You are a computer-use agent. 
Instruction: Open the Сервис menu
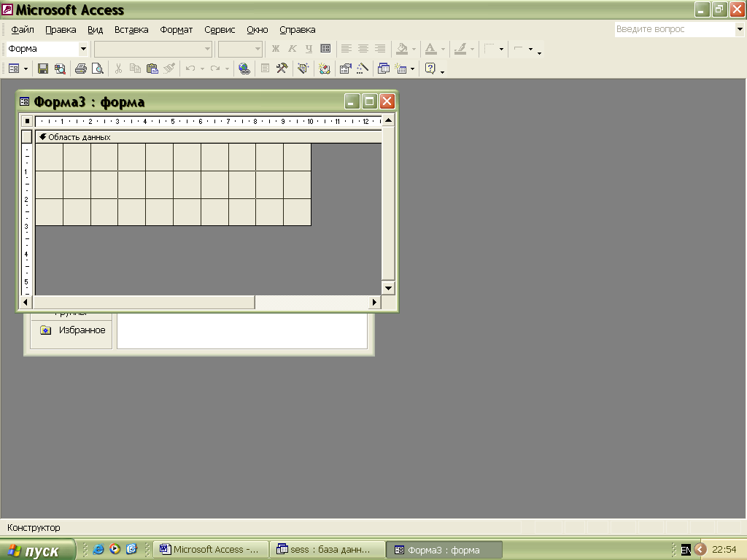[220, 29]
